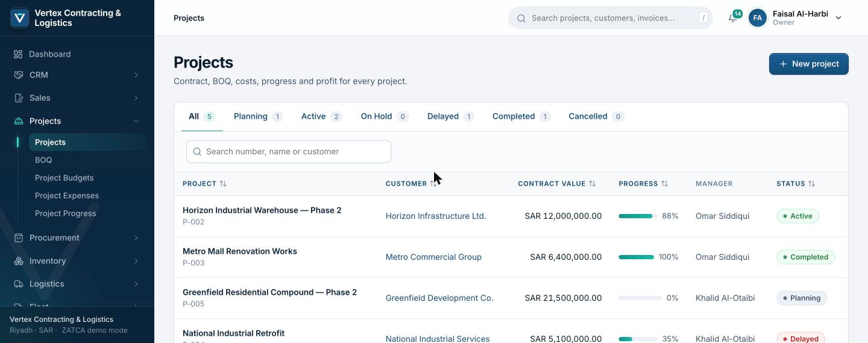
Task: Click the Procurement icon in sidebar
Action: click(x=19, y=238)
